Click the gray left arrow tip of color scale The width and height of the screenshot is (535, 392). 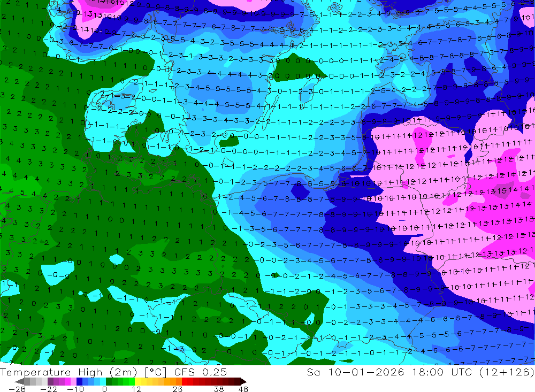[19, 381]
